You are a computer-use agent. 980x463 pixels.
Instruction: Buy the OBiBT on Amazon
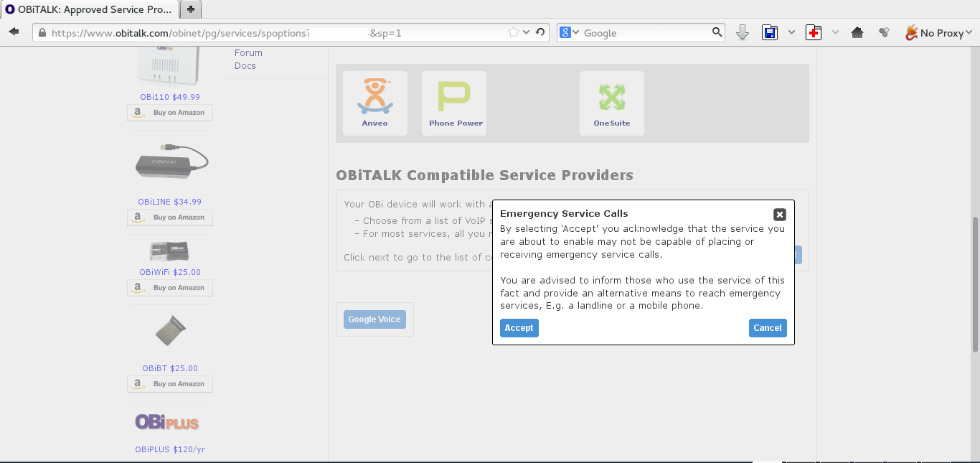click(170, 384)
